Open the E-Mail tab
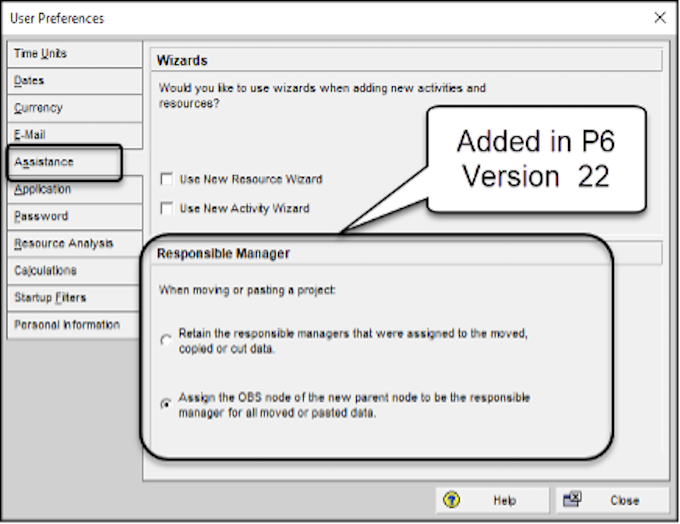Screen dimensions: 680x524 tap(75, 135)
